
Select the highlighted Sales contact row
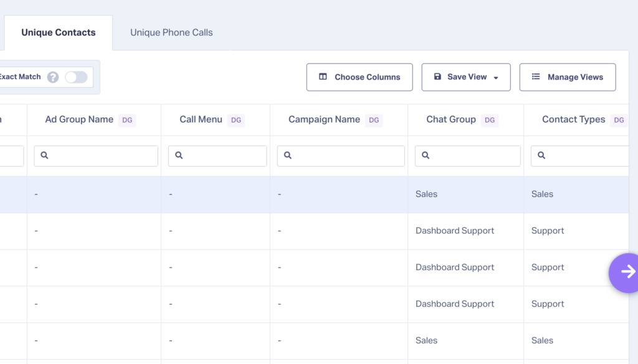pos(312,194)
